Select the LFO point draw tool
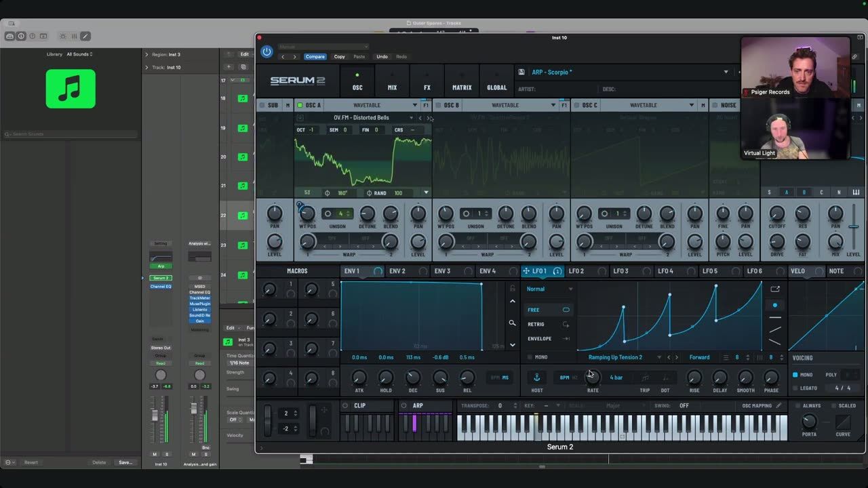This screenshot has height=488, width=868. tap(774, 305)
